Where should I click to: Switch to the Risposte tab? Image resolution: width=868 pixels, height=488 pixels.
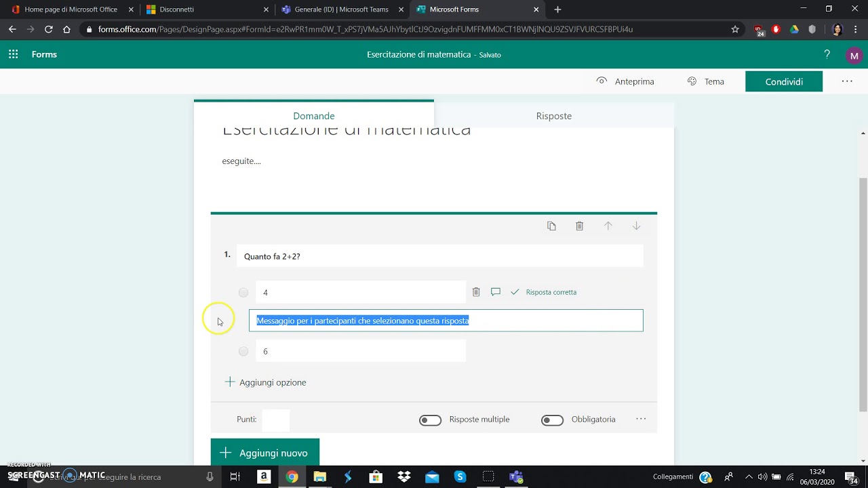[x=554, y=116]
